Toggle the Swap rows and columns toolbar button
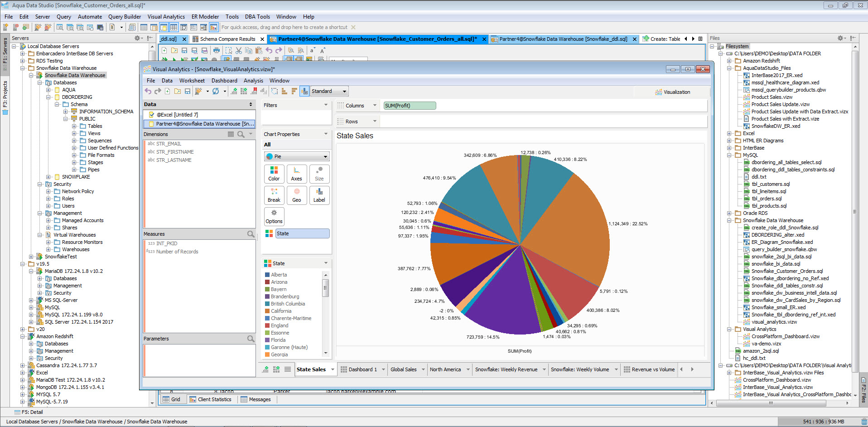868x427 pixels. [275, 91]
